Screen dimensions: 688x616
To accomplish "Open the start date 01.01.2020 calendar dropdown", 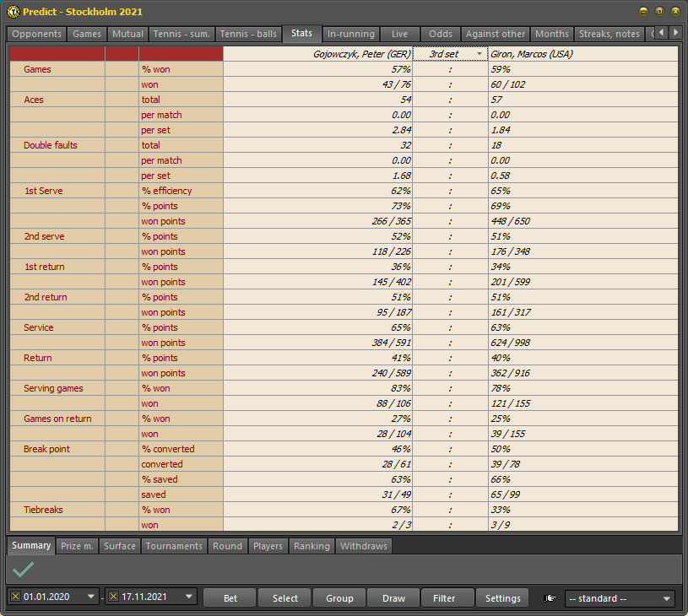I will click(90, 597).
